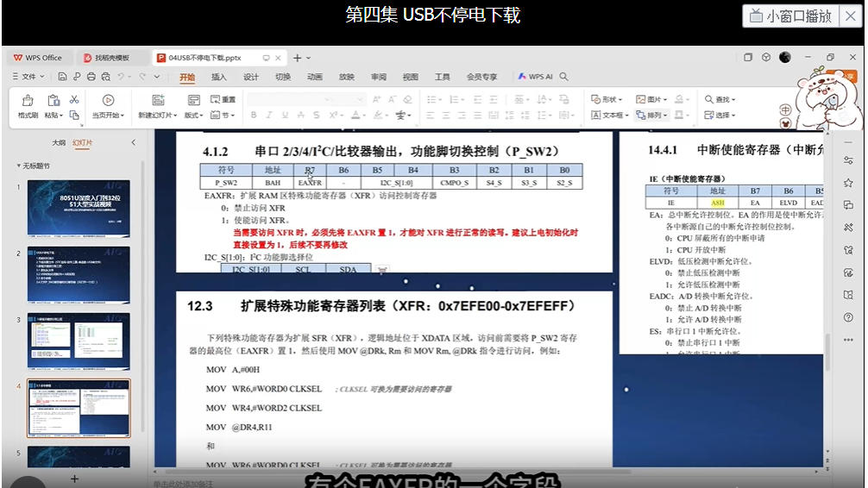This screenshot has height=488, width=868.
Task: Switch to the 设计 (Design) ribbon tab
Action: pos(251,77)
